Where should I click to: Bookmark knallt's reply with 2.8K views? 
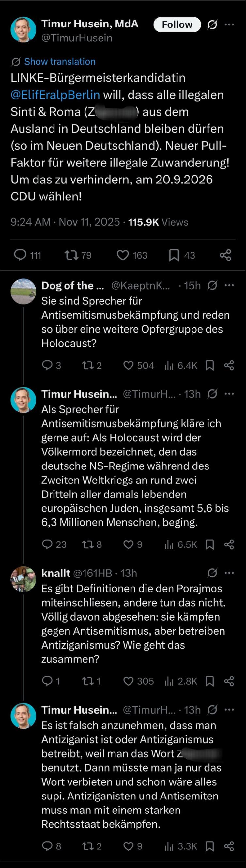tap(209, 681)
